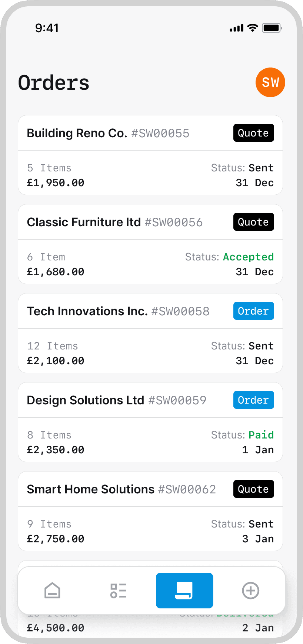Open the Tech Innovations Inc. #SW00058 order
This screenshot has height=644, width=303.
point(150,333)
